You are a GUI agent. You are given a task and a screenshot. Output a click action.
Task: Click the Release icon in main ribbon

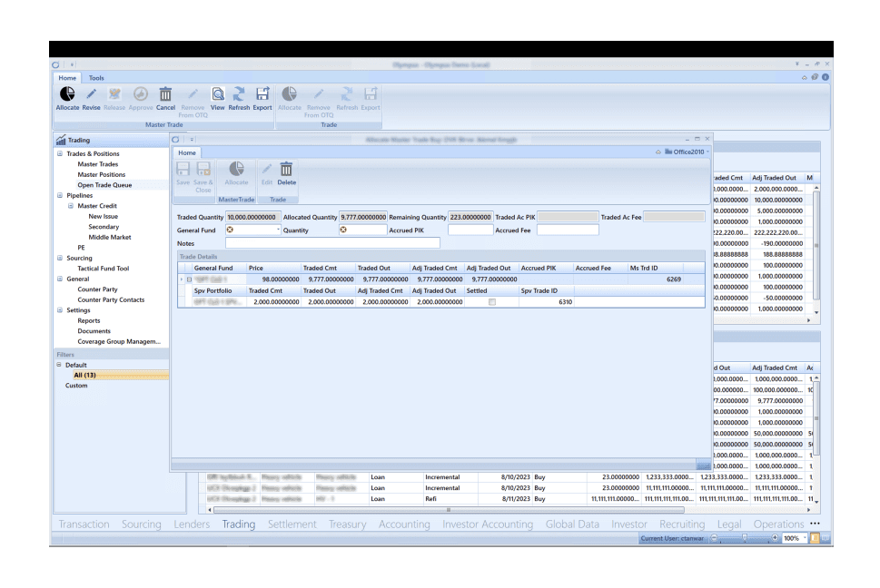coord(114,94)
